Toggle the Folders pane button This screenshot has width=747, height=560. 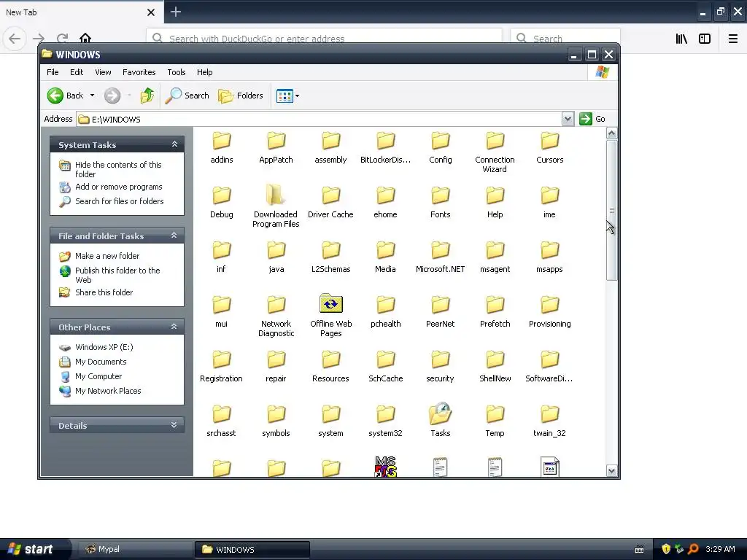tap(241, 96)
